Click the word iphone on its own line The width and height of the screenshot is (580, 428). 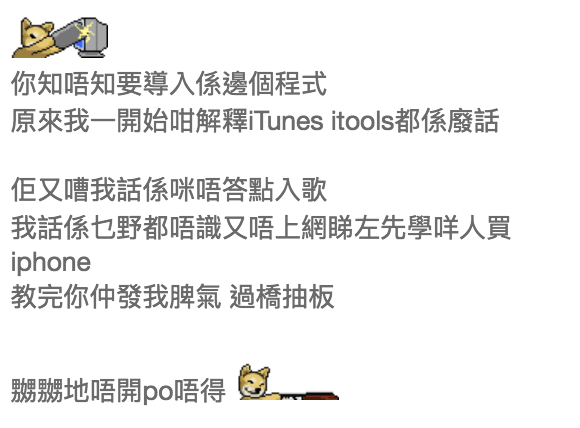pos(51,263)
